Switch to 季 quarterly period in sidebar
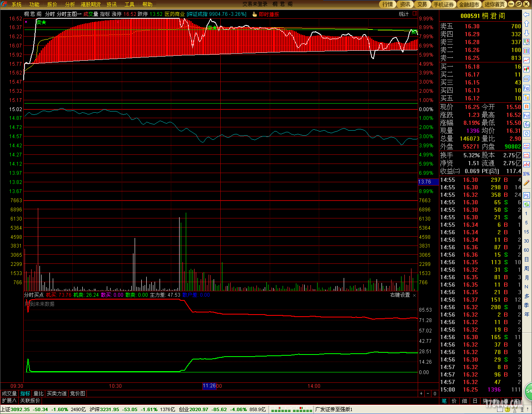532x414 pixels. [x=527, y=305]
